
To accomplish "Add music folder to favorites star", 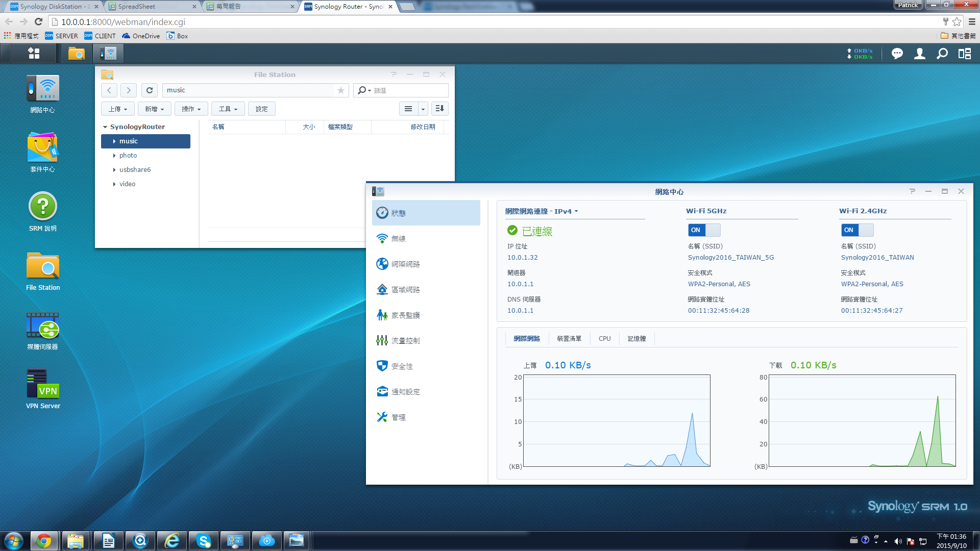I will point(341,90).
